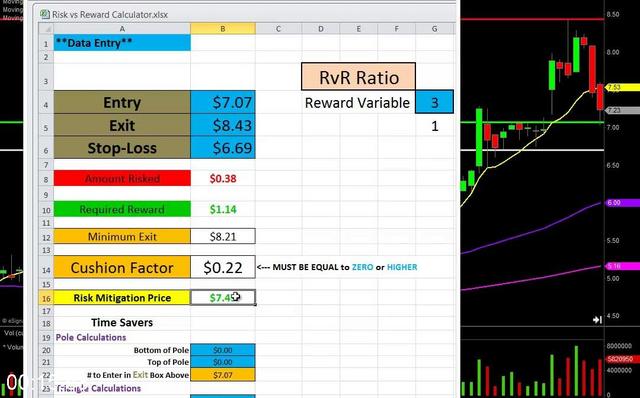Click the 8000000 volume axis label
This screenshot has width=640, height=398.
click(619, 346)
